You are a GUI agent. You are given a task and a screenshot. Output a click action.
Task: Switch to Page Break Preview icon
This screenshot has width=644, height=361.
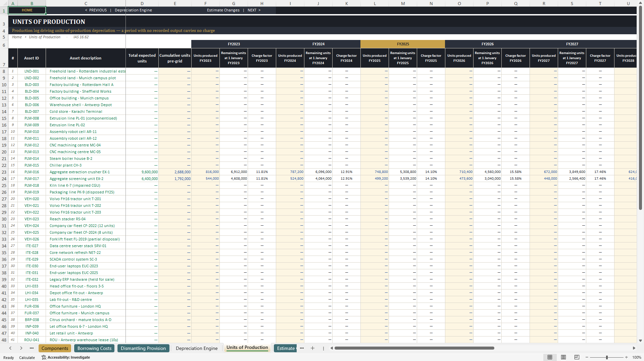[x=577, y=357]
